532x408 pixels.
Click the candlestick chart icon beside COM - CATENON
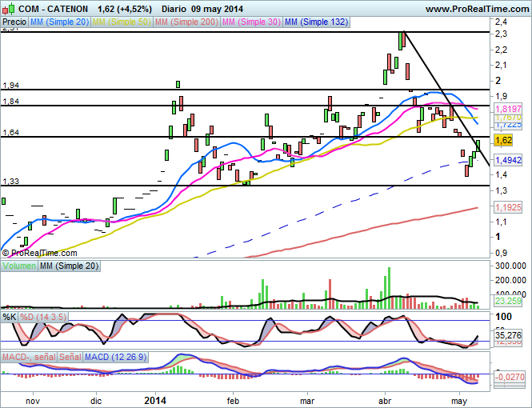[x=9, y=8]
